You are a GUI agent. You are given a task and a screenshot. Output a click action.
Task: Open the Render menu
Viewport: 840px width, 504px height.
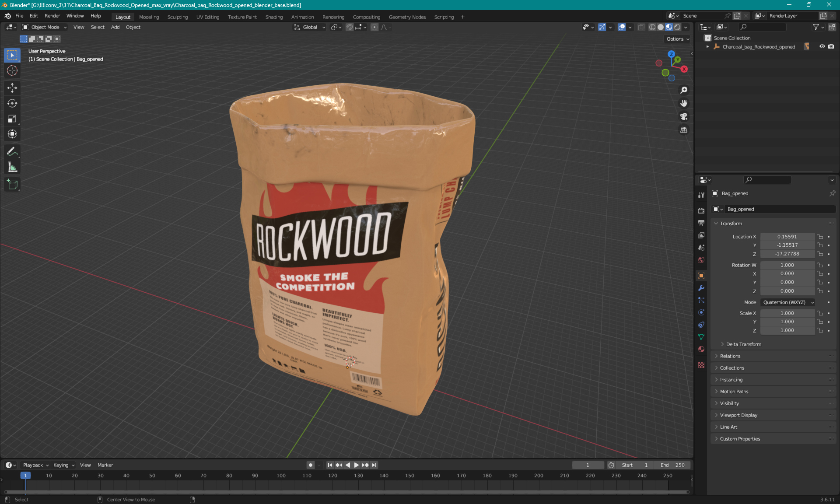click(52, 16)
